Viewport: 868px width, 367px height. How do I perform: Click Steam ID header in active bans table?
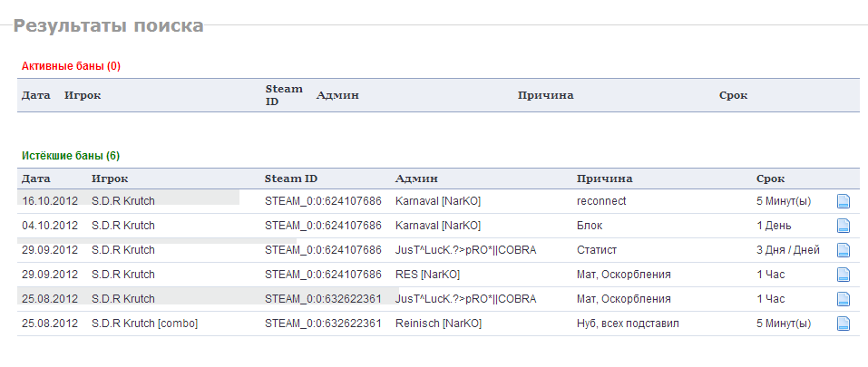(284, 95)
